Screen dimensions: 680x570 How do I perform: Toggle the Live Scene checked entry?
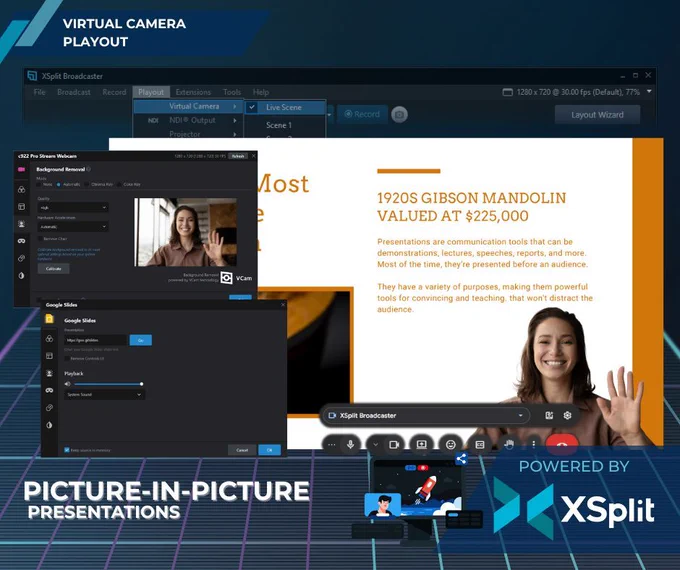[x=284, y=107]
